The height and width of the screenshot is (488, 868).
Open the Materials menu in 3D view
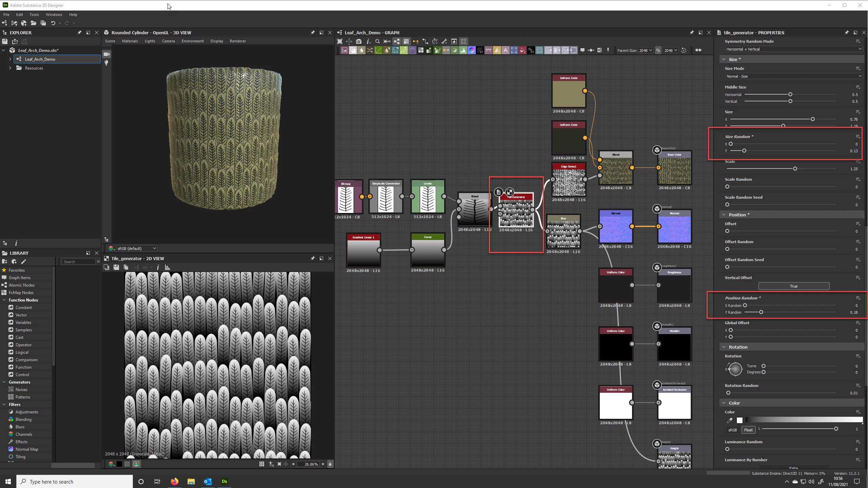pos(130,41)
